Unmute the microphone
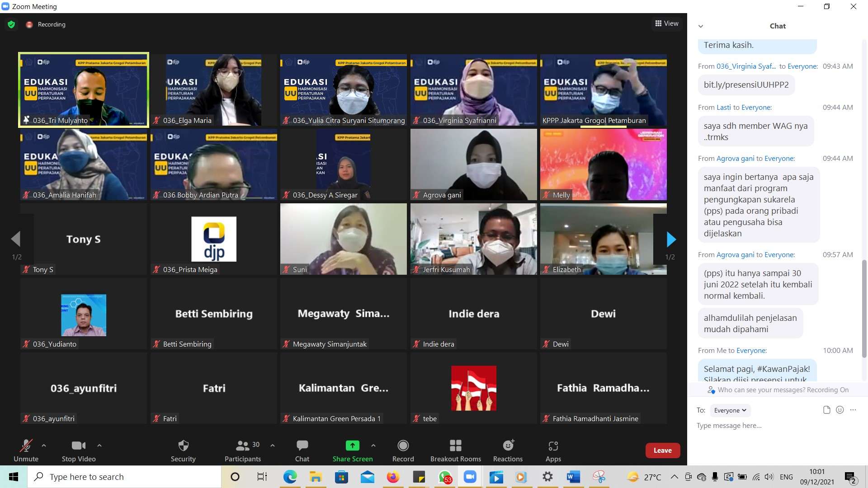 [x=26, y=450]
